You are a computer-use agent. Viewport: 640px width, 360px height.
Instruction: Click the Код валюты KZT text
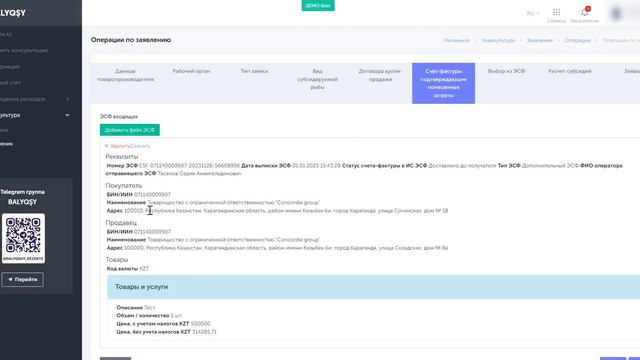click(x=128, y=269)
